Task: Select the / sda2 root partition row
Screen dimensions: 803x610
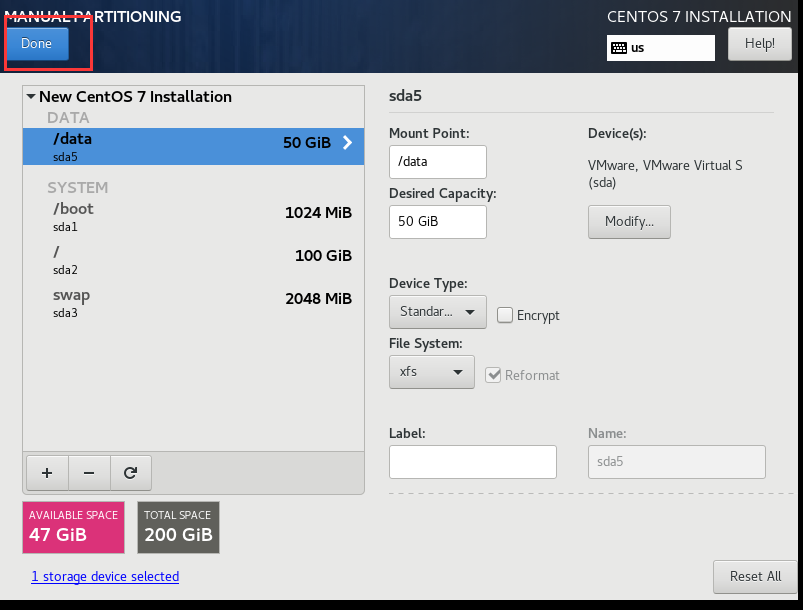Action: click(193, 260)
